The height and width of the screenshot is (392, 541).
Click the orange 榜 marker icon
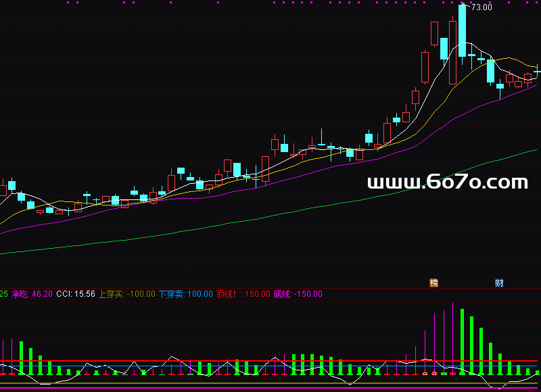coord(433,283)
